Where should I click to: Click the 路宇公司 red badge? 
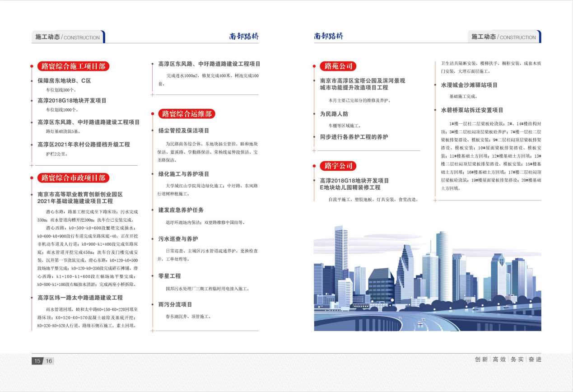[338, 166]
